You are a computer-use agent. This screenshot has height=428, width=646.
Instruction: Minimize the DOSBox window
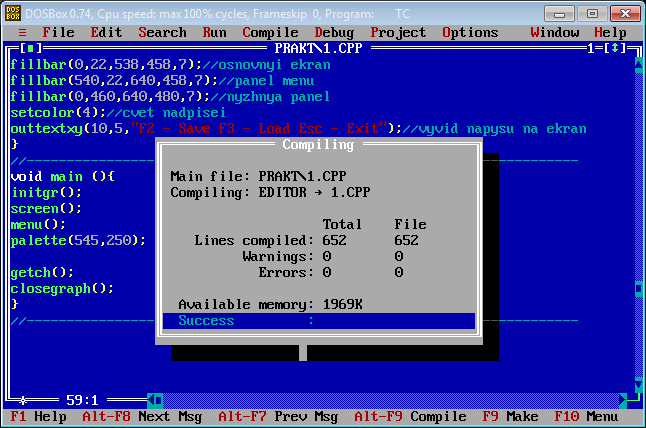[x=559, y=14]
